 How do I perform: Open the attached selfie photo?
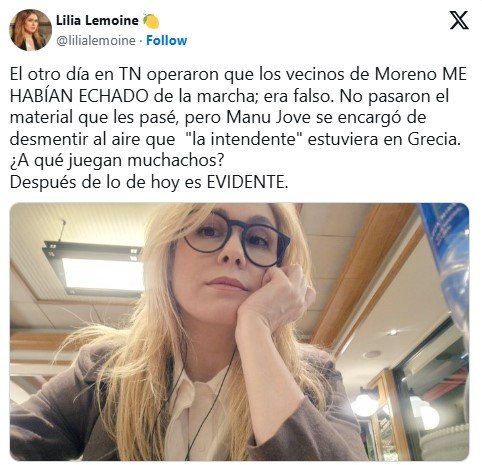(x=239, y=332)
